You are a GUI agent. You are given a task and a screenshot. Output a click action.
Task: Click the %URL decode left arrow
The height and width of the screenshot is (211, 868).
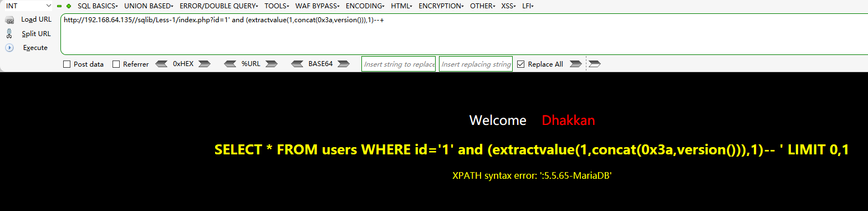(x=230, y=64)
